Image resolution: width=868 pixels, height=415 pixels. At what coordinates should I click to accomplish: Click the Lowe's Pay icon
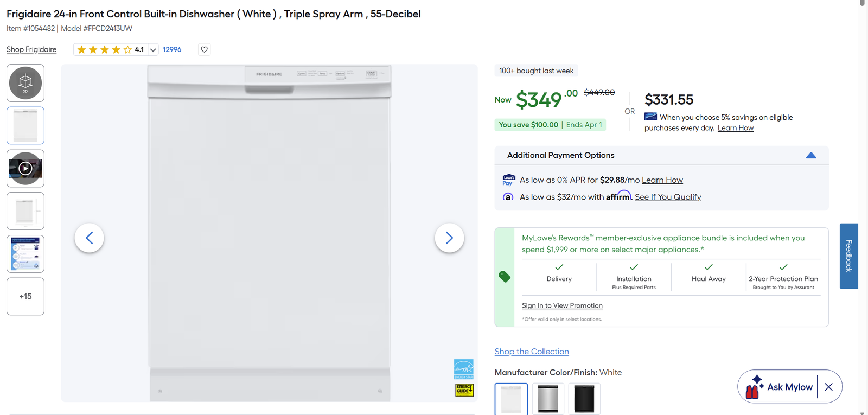pyautogui.click(x=509, y=180)
